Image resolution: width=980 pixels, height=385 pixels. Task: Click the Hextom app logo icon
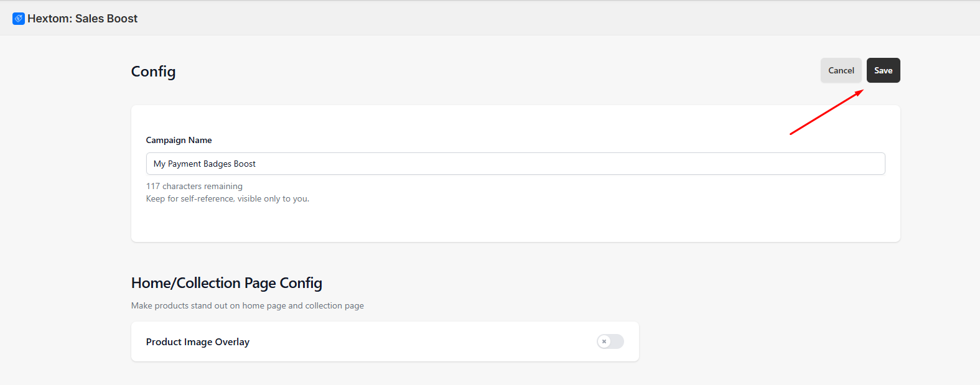click(x=19, y=19)
